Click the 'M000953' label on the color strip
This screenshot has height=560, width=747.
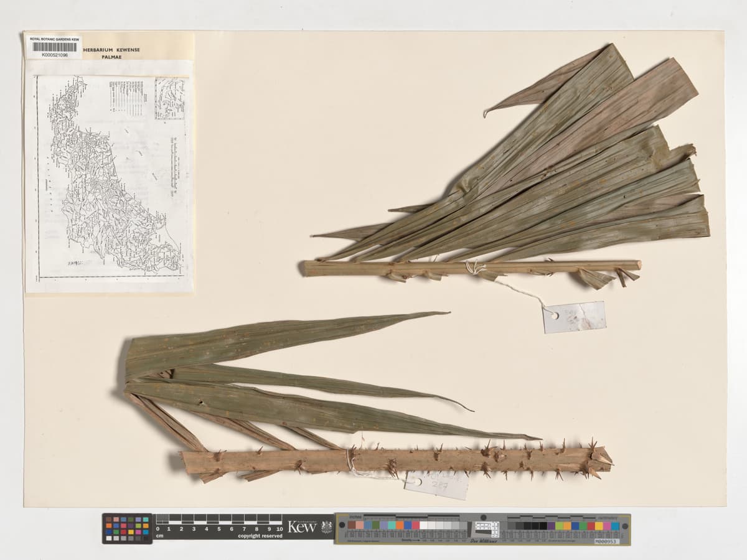point(606,541)
